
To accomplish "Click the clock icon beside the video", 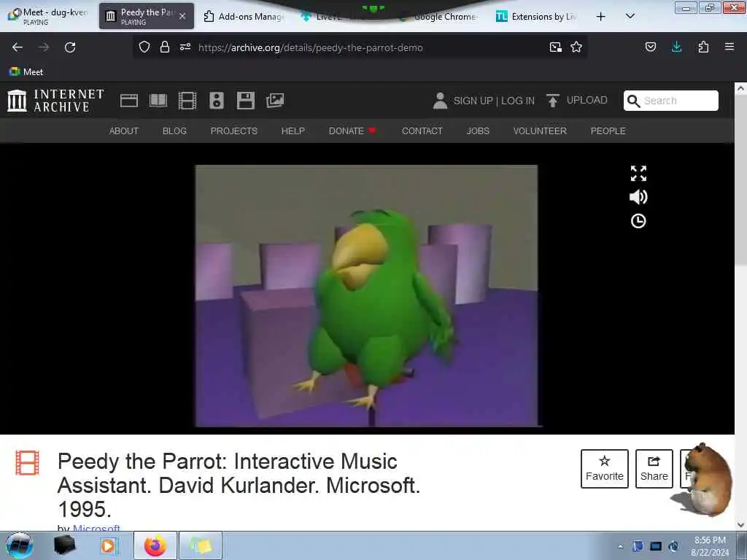I will point(638,221).
